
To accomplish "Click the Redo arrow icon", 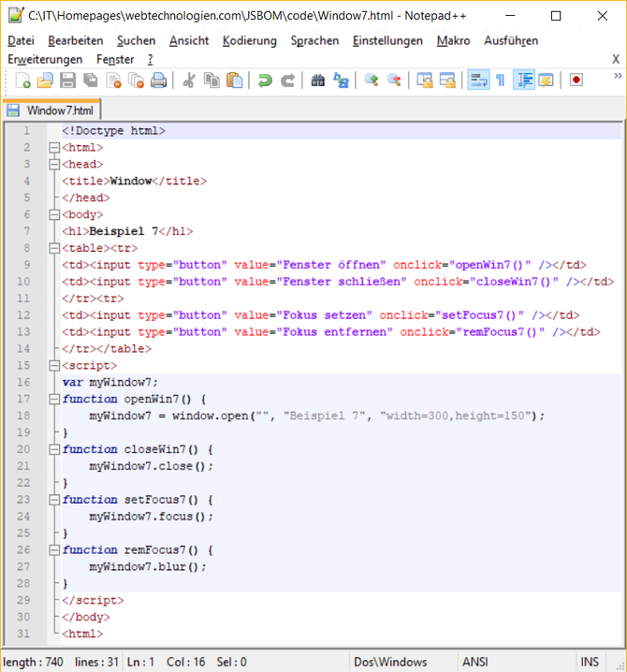I will click(287, 80).
